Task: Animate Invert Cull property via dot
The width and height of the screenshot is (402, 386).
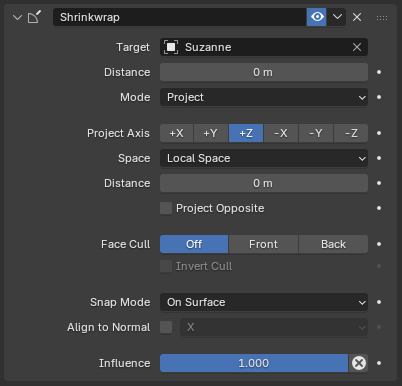Action: pyautogui.click(x=379, y=266)
